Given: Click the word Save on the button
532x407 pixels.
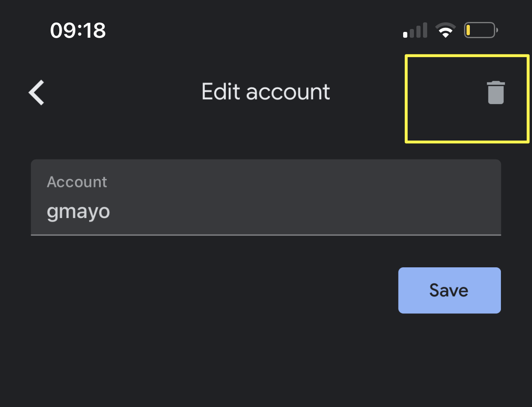Looking at the screenshot, I should tap(449, 290).
